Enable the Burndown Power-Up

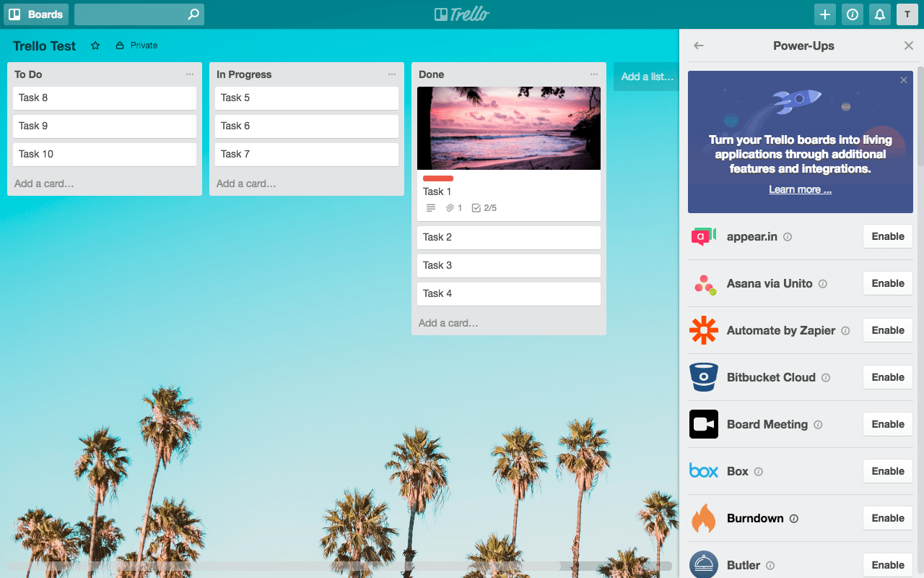tap(888, 518)
